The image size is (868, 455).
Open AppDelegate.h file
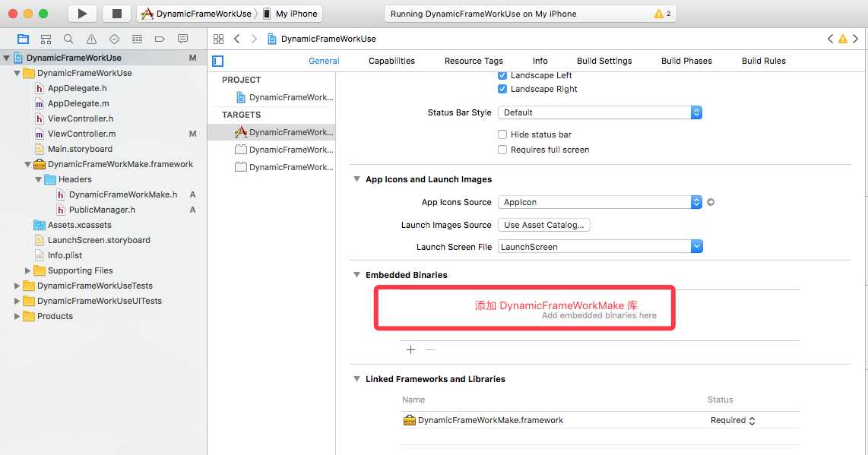71,88
